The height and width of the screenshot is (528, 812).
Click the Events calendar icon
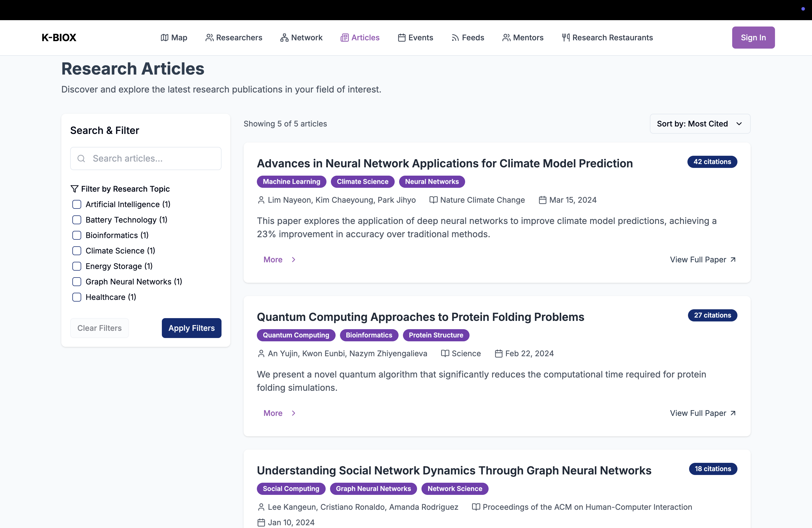(x=402, y=38)
